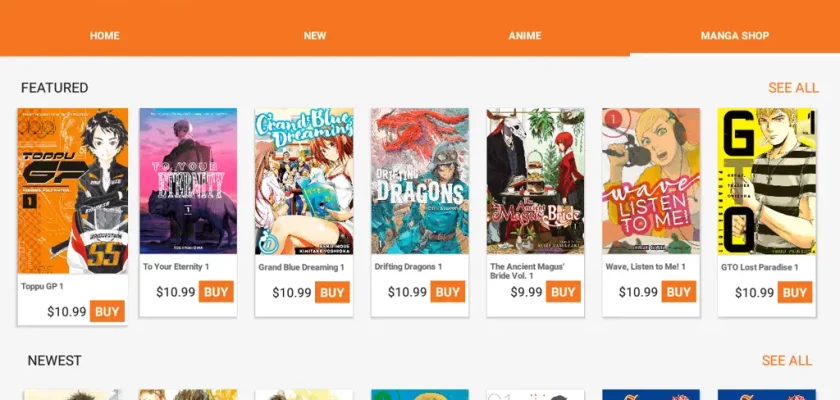Screen dimensions: 840x400
Task: Buy GTO Lost Paradise 1
Action: click(795, 292)
